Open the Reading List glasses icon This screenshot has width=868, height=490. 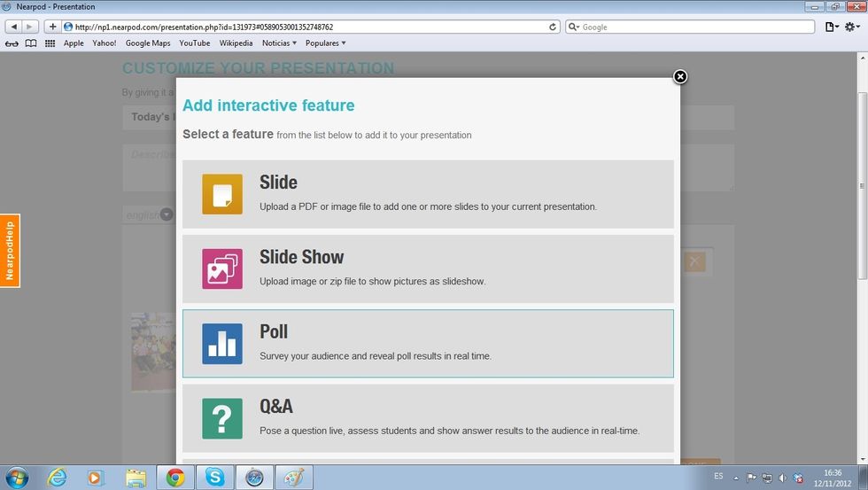coord(12,43)
